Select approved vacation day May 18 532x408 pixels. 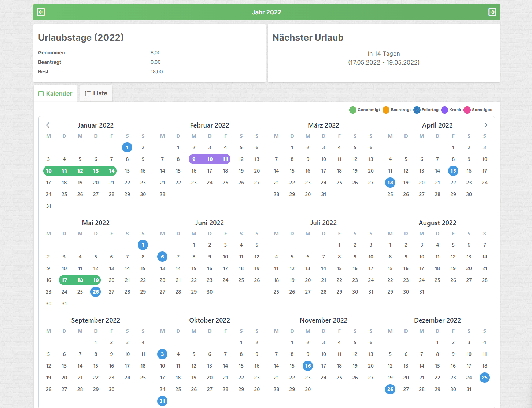click(80, 280)
